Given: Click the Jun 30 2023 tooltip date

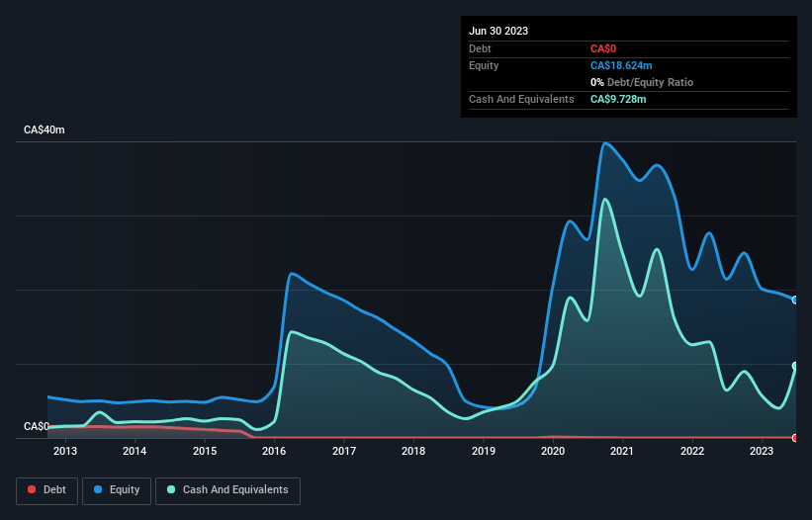Looking at the screenshot, I should tap(498, 31).
